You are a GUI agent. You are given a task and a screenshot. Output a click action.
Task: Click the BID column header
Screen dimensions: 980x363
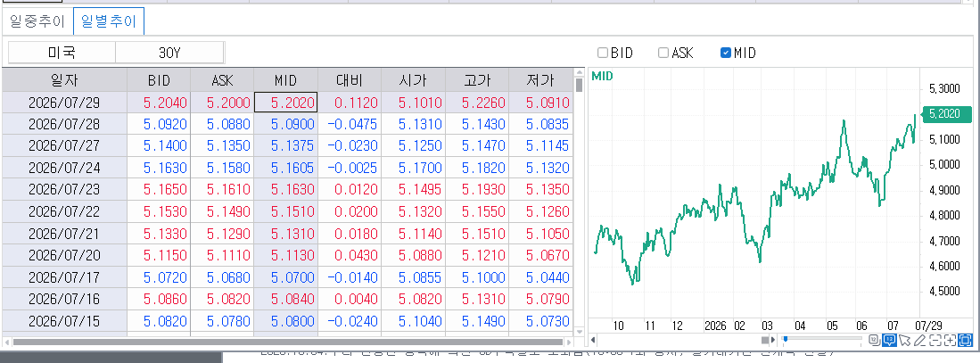159,80
